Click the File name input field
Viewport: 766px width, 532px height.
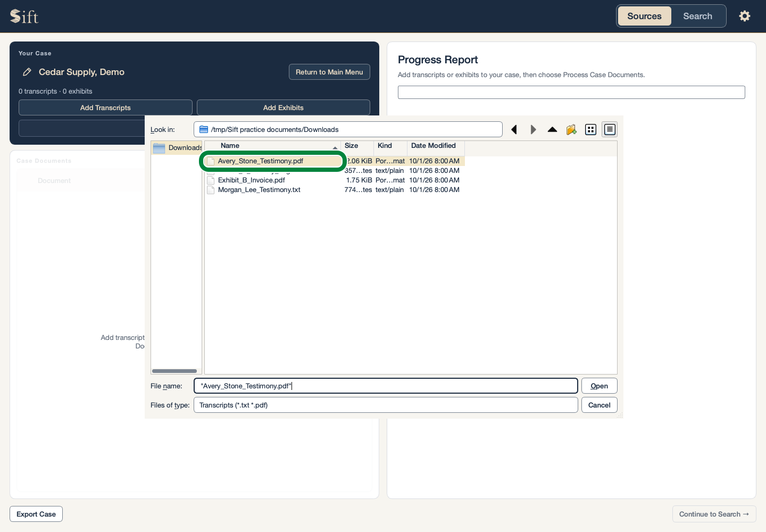pyautogui.click(x=386, y=386)
